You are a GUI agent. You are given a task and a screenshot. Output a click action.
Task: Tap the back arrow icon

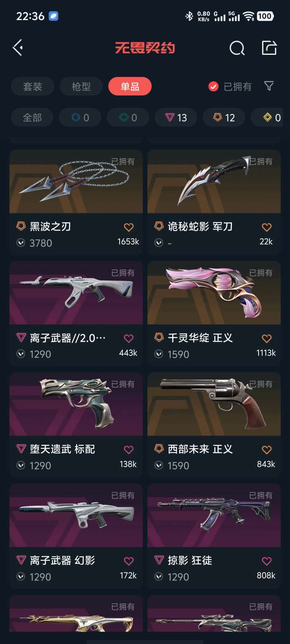17,48
